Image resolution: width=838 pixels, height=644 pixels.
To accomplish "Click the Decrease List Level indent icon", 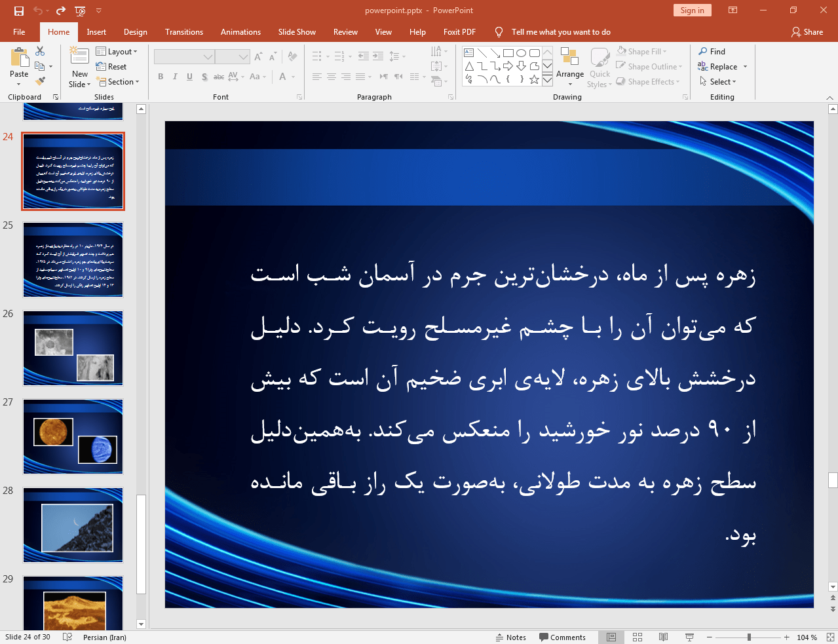I will (364, 56).
